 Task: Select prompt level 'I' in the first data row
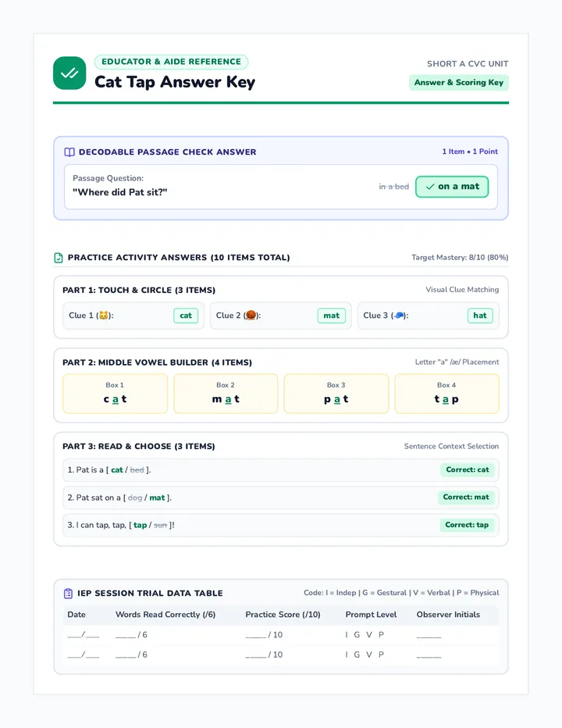click(347, 635)
